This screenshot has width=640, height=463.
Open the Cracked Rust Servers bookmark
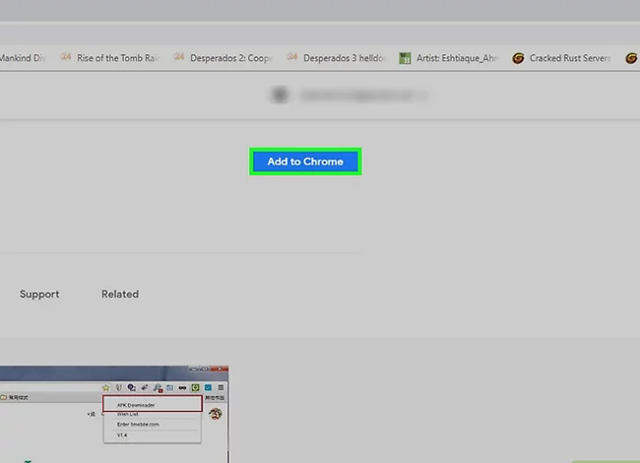click(x=570, y=58)
